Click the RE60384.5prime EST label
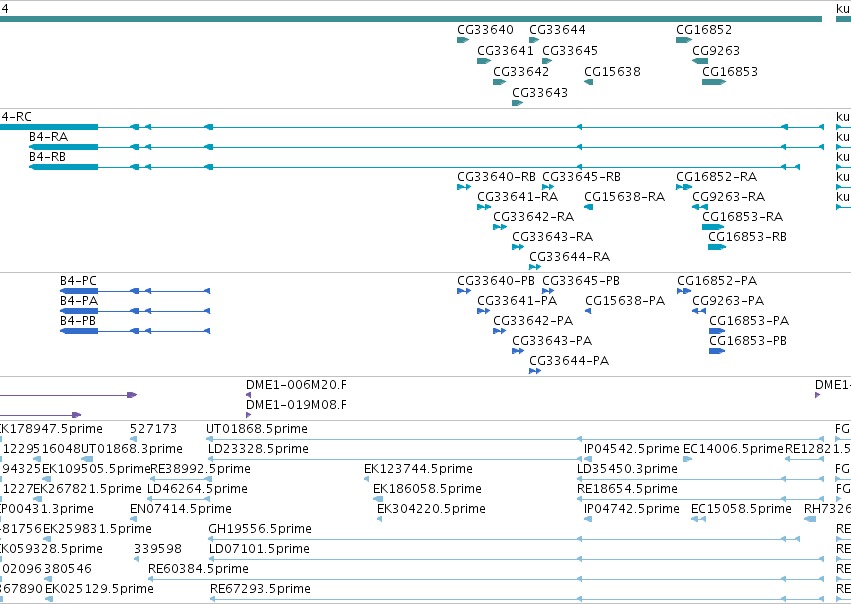The height and width of the screenshot is (604, 851). point(199,569)
